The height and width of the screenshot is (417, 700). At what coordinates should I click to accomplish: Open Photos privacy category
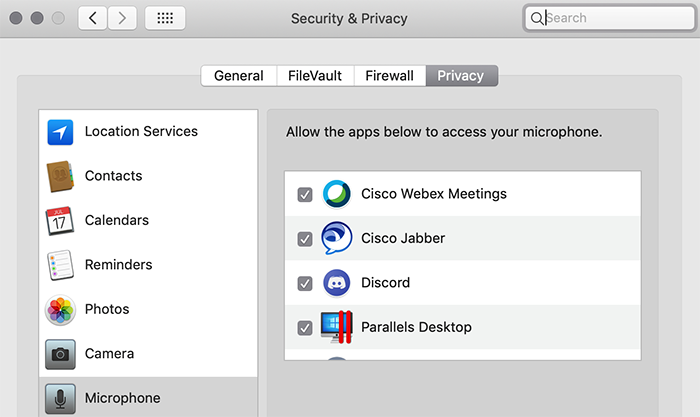pyautogui.click(x=148, y=309)
